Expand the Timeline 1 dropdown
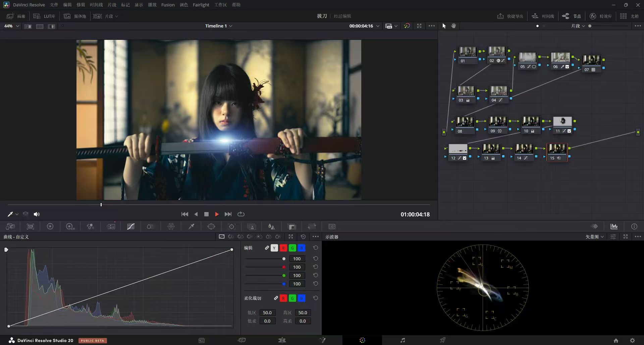 coord(219,26)
